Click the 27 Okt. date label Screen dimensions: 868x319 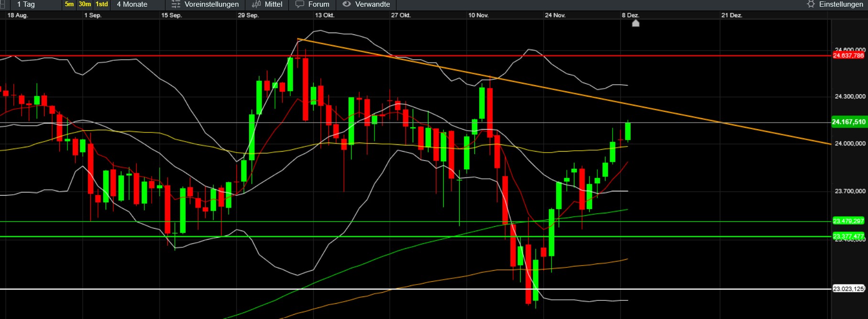[401, 15]
